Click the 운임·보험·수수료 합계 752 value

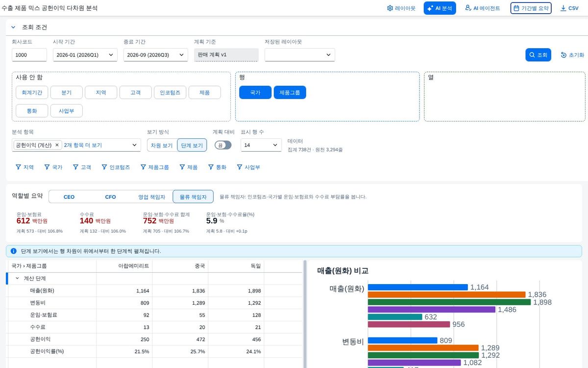tap(149, 221)
